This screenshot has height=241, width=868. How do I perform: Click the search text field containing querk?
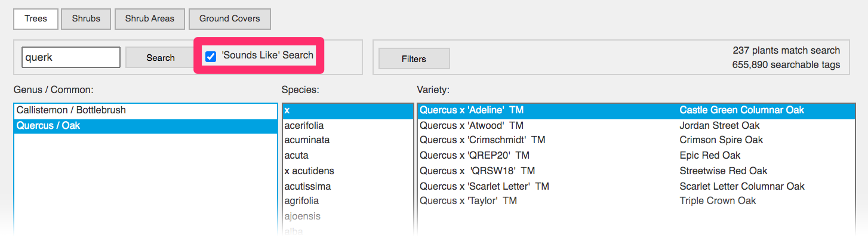tap(70, 58)
